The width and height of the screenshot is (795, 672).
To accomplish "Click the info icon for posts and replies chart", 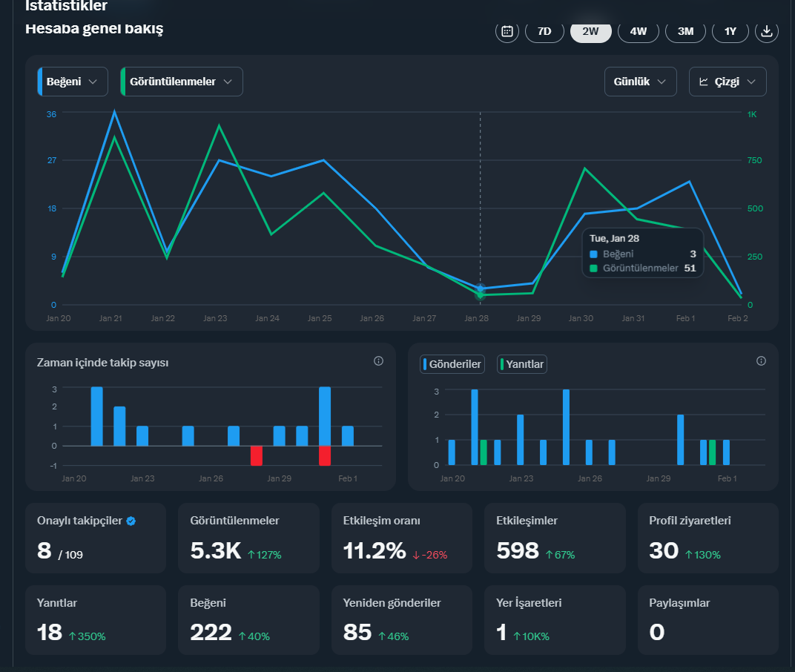I will point(761,361).
